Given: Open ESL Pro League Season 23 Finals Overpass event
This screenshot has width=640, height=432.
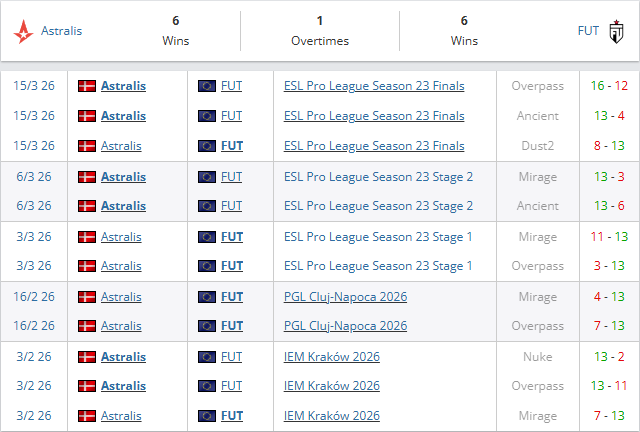Looking at the screenshot, I should [374, 86].
